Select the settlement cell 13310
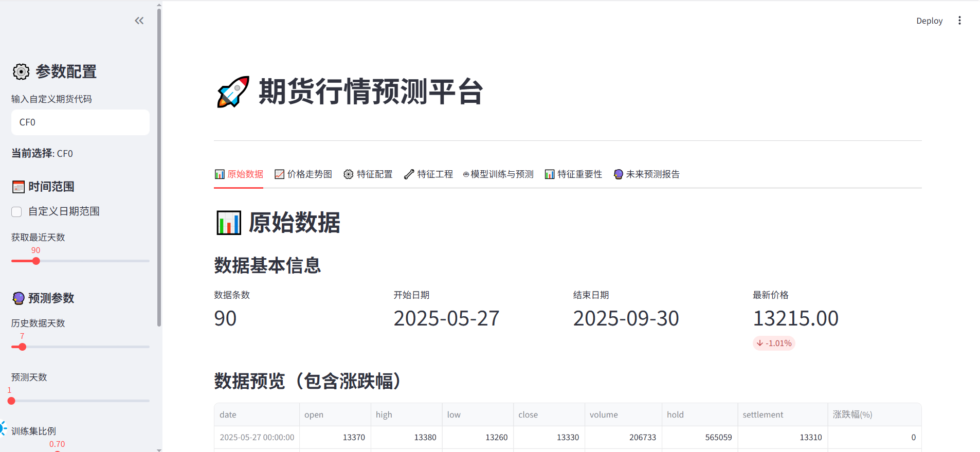Viewport: 980px width, 452px height. click(x=783, y=438)
